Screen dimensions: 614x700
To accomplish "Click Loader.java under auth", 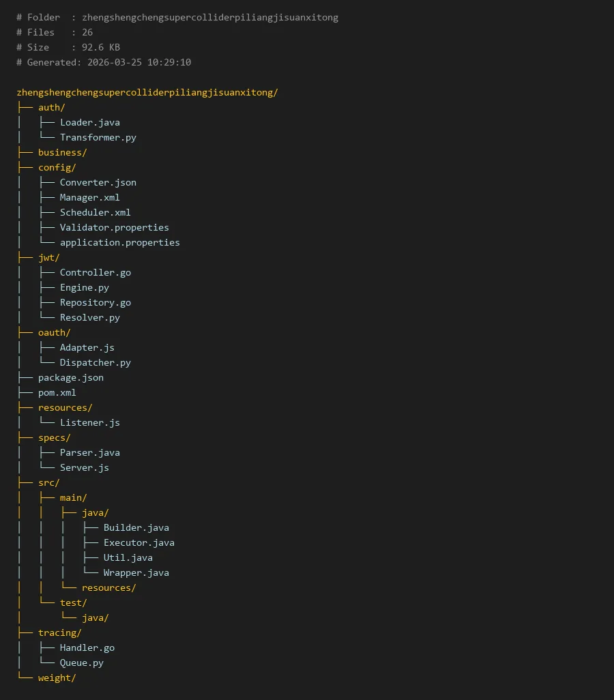I will tap(90, 122).
